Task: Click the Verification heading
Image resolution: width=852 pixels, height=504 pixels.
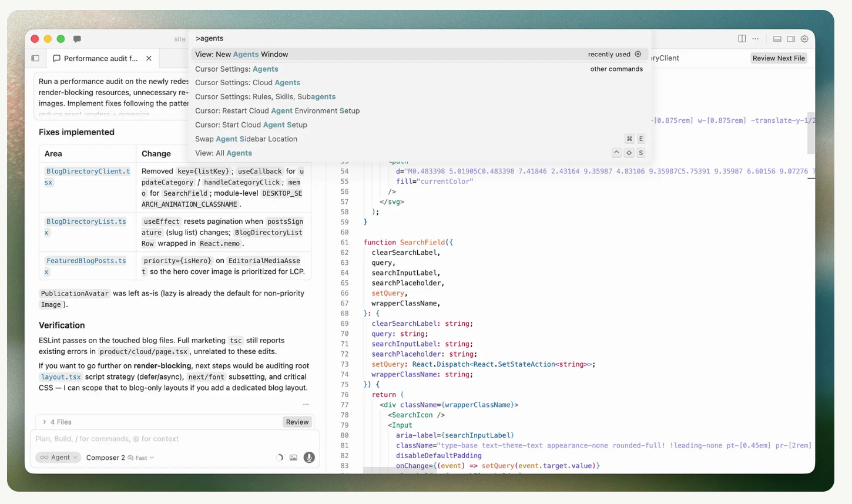Action: tap(62, 325)
